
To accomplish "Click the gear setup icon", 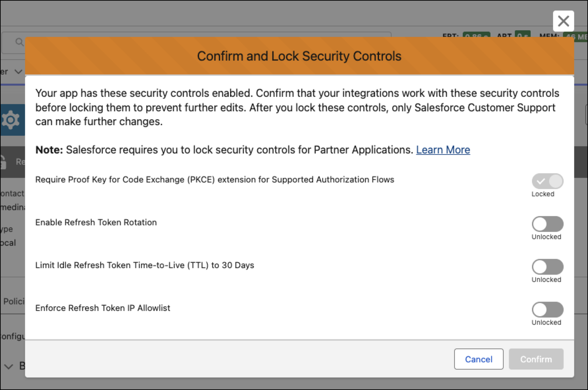I will tap(11, 120).
